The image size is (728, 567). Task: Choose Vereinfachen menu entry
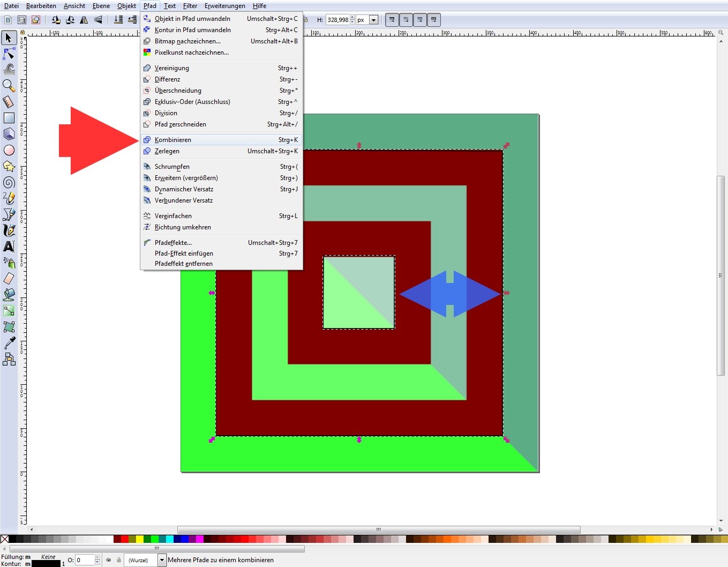point(221,216)
